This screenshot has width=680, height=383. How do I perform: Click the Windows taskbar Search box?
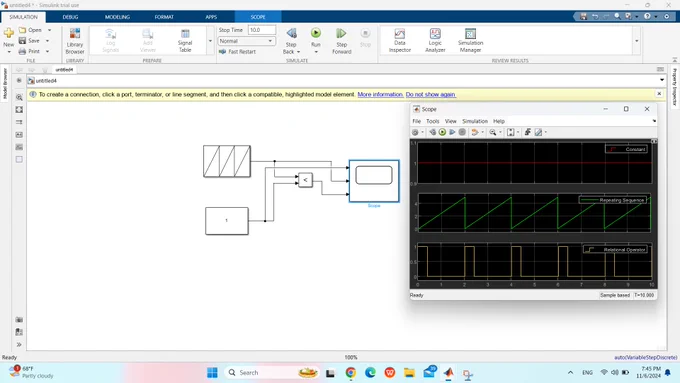[272, 373]
